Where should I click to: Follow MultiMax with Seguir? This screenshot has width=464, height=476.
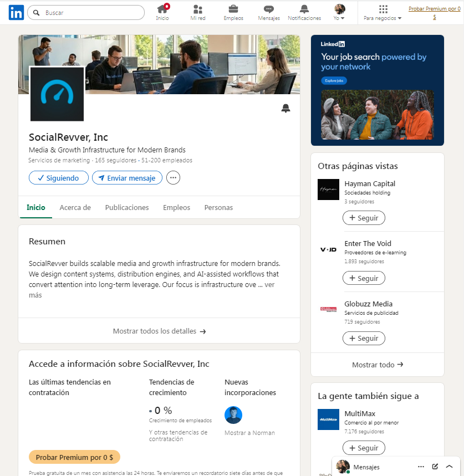click(364, 448)
